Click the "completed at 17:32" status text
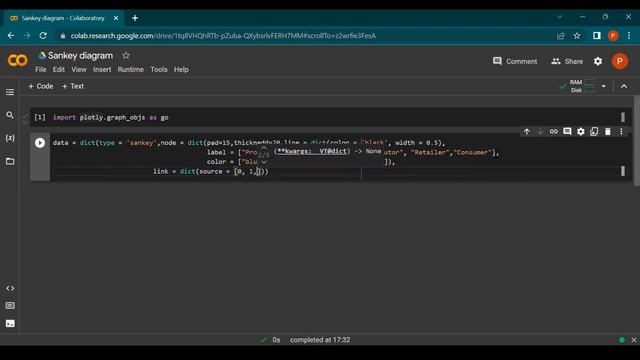Image resolution: width=640 pixels, height=360 pixels. [320, 340]
